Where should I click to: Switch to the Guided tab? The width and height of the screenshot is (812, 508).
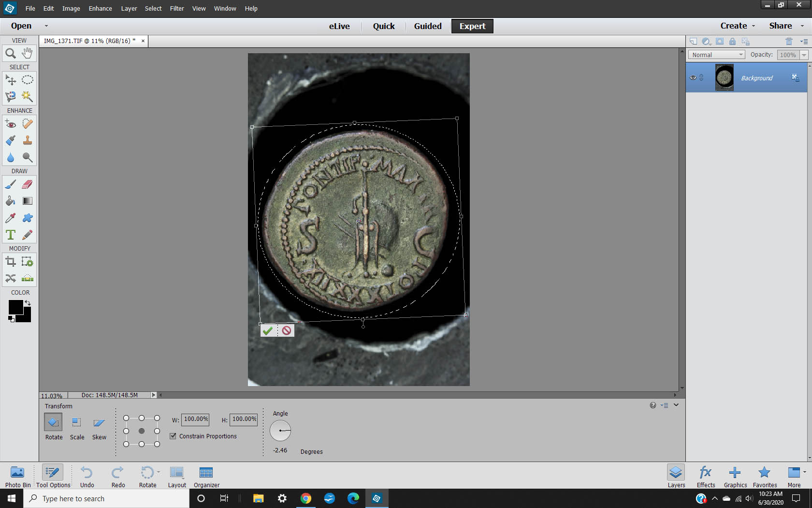click(x=427, y=26)
